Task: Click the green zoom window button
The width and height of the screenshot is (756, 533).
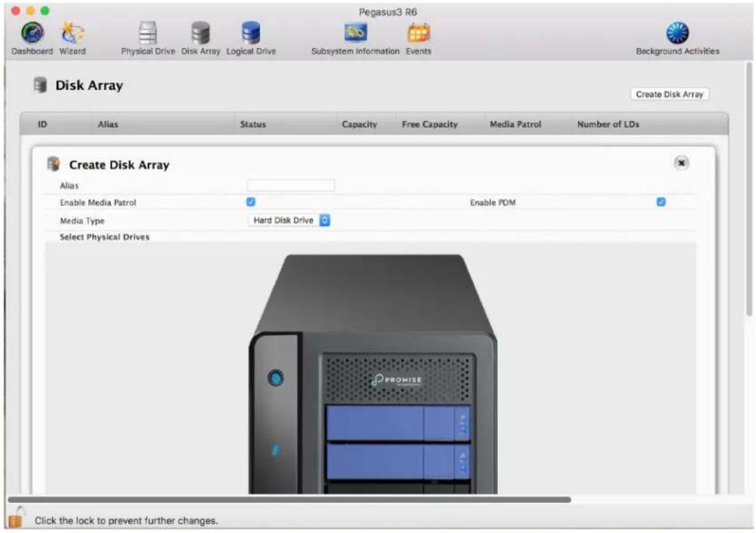Action: (x=45, y=10)
